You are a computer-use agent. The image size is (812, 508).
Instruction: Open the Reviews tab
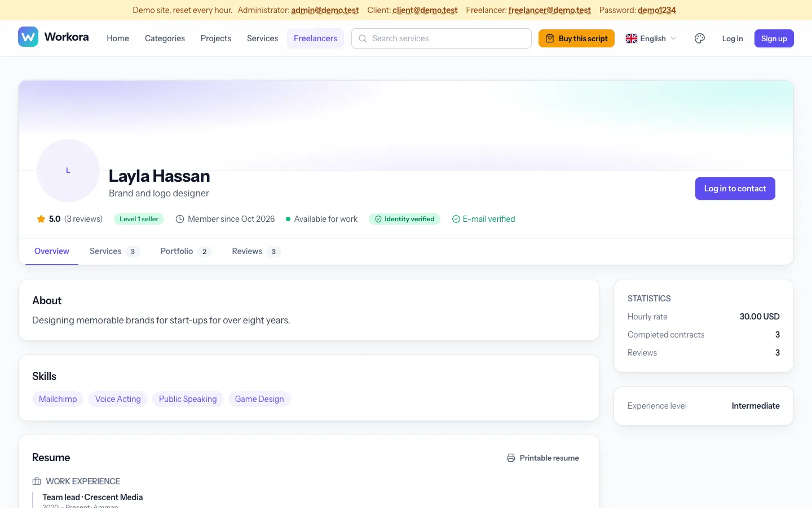point(256,251)
